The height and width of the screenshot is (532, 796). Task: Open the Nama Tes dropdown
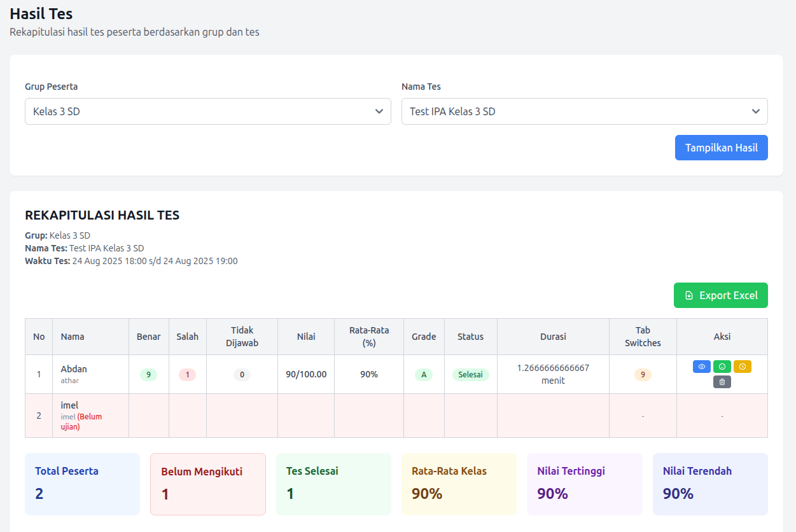point(584,111)
